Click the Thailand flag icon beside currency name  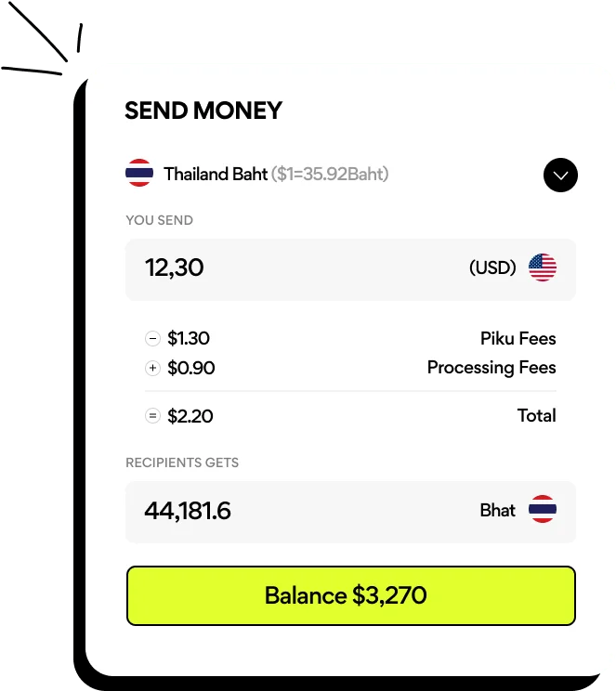tap(139, 174)
